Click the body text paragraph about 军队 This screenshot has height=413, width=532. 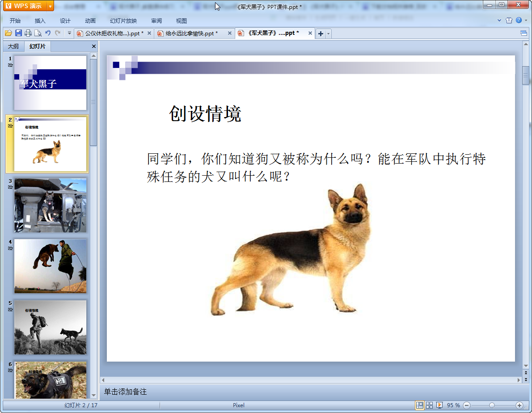coord(316,168)
